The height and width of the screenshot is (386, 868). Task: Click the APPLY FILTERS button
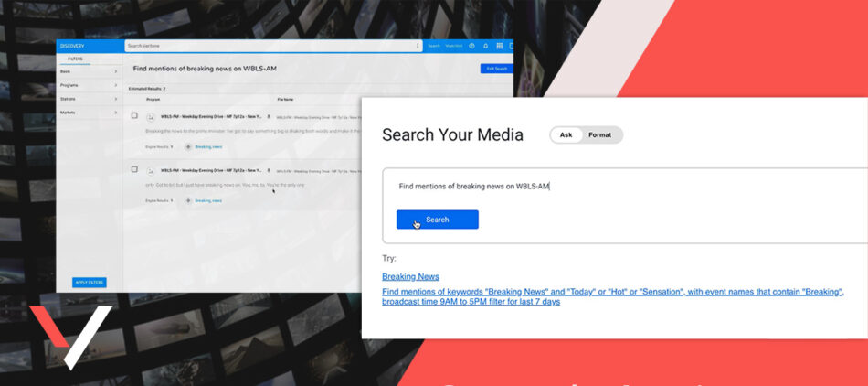point(90,283)
